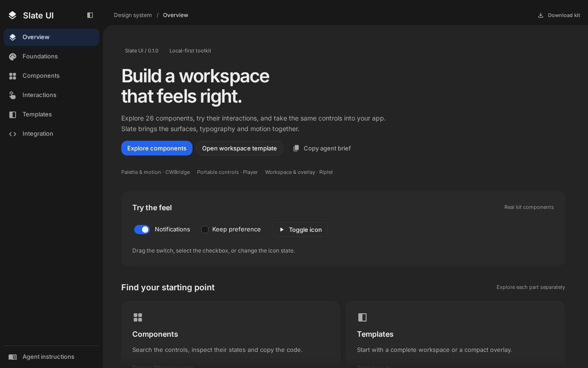Click the panel icon on the Templates card

click(x=362, y=317)
